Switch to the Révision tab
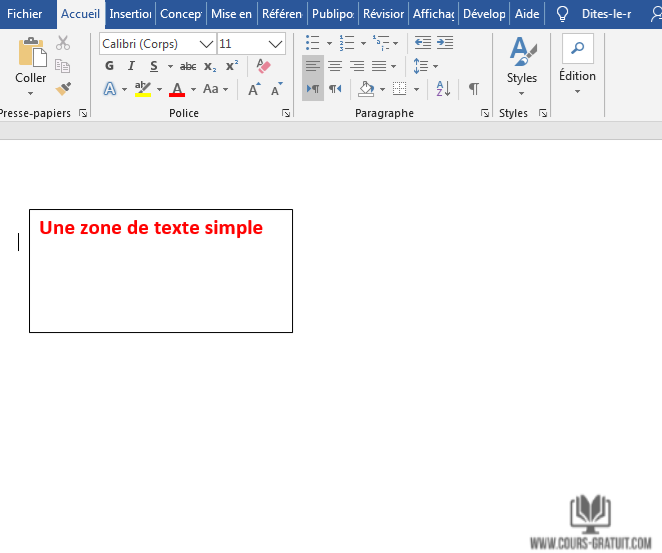 383,14
